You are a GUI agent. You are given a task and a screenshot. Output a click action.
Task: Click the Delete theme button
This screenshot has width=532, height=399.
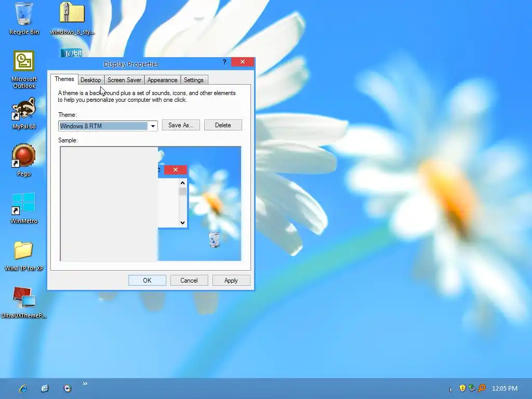[223, 125]
